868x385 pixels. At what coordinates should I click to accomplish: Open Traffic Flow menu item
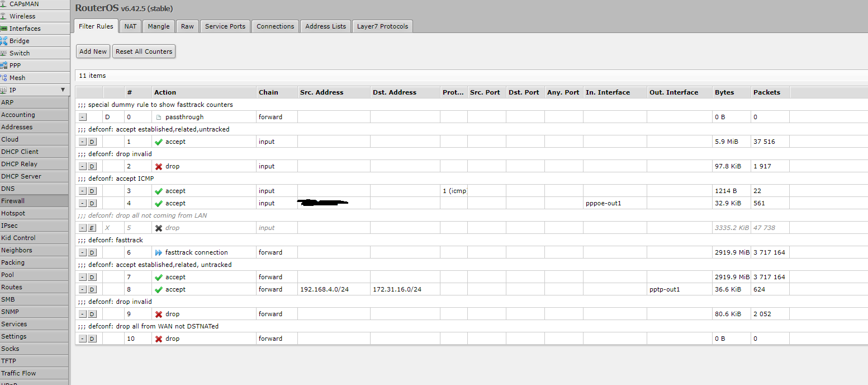click(x=35, y=373)
